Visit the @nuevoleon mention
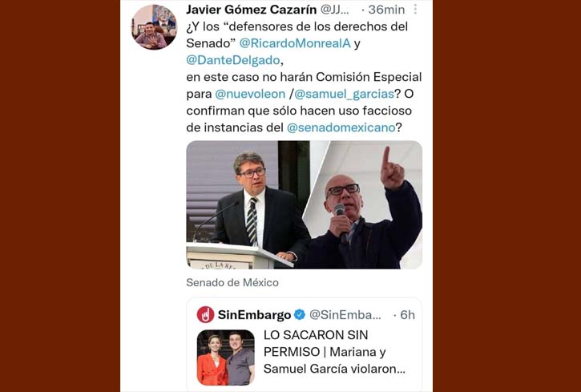Image resolution: width=581 pixels, height=392 pixels. 250,94
